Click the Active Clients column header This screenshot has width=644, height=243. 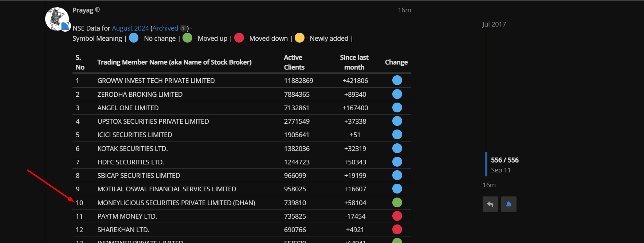(x=294, y=62)
